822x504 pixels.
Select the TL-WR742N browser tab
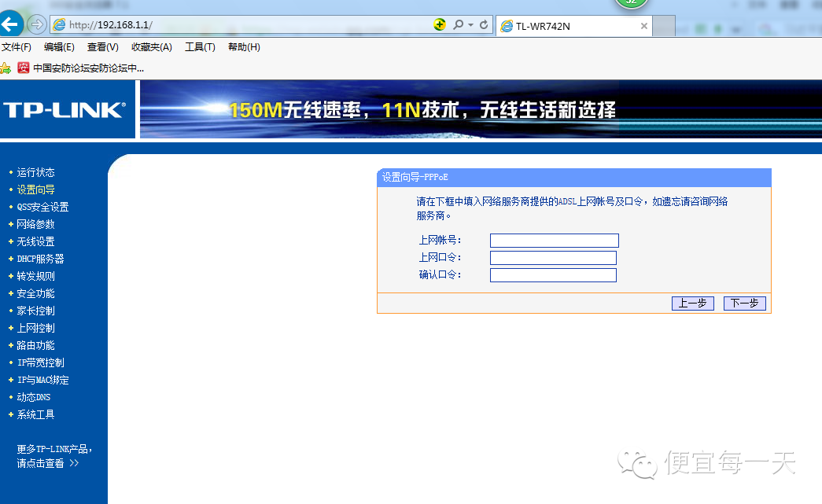point(574,26)
